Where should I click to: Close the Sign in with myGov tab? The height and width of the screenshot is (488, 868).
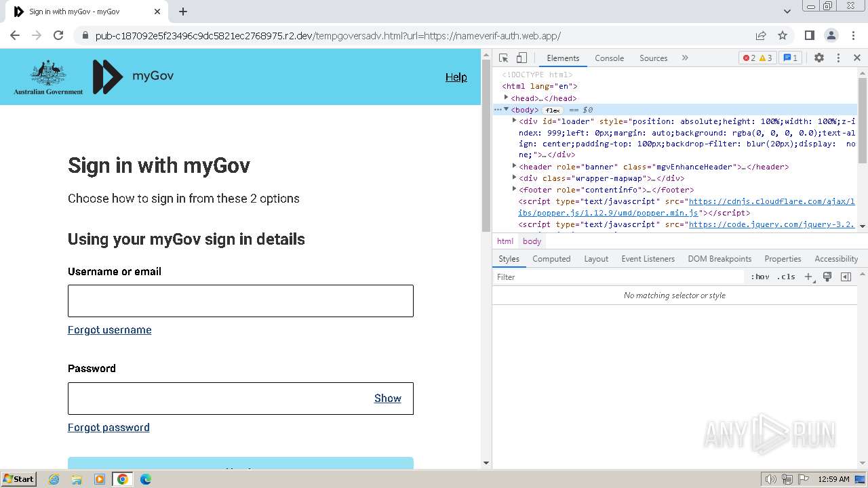pyautogui.click(x=157, y=12)
